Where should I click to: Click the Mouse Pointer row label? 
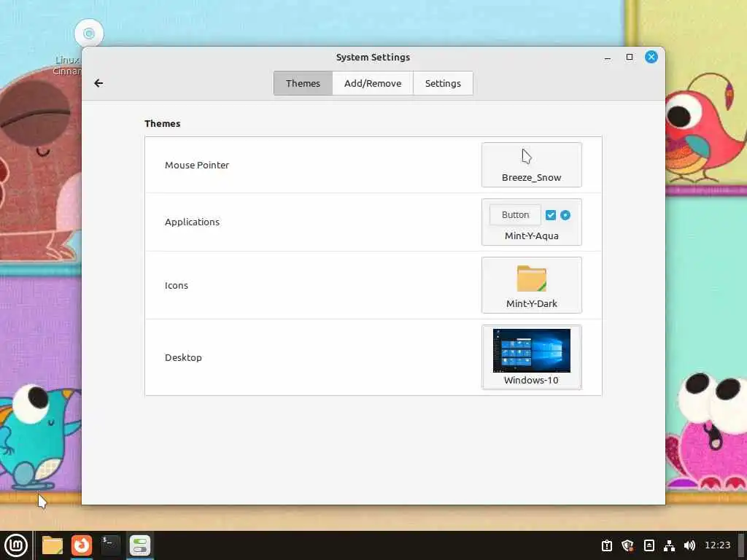pyautogui.click(x=197, y=166)
